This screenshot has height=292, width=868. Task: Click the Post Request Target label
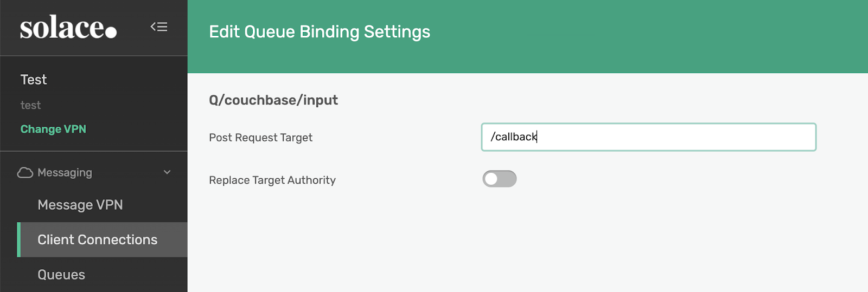(x=261, y=138)
